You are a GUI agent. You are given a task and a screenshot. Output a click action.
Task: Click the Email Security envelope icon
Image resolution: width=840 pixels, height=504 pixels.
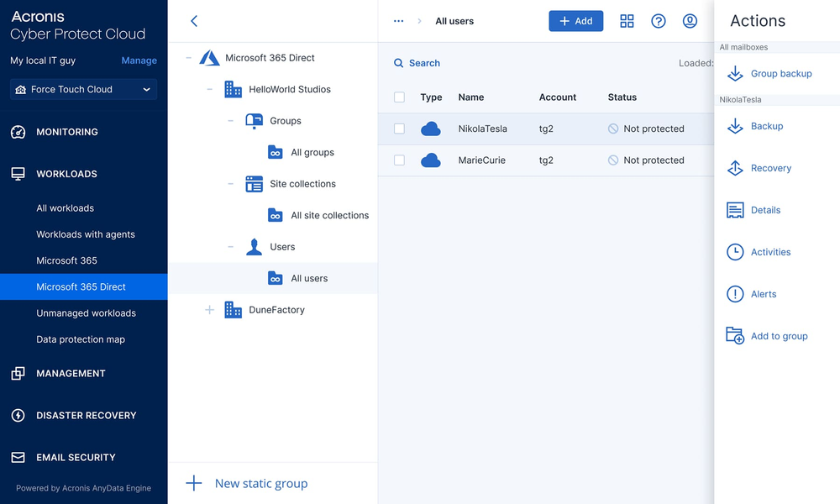coord(18,458)
